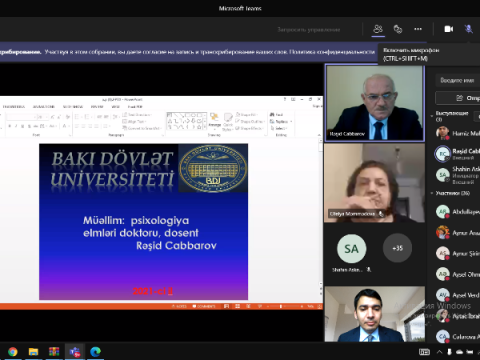Click Find in the Editing group
Image resolution: width=480 pixels, height=360 pixels.
point(277,115)
